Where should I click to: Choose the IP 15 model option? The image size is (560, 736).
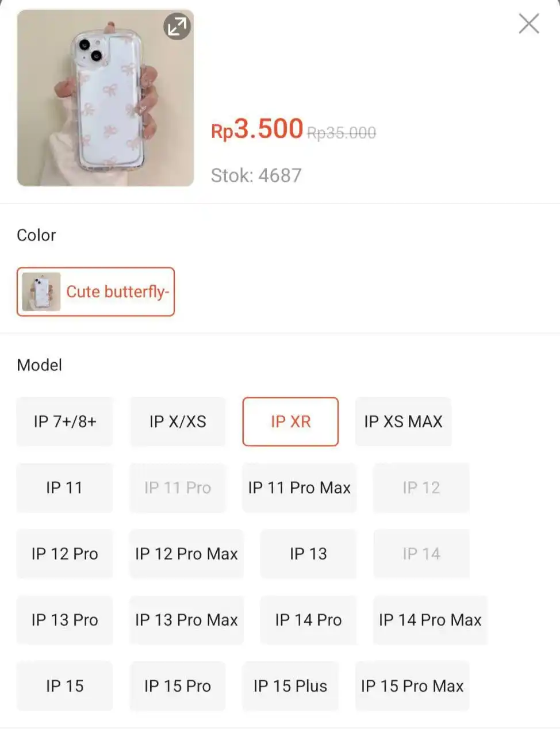[x=64, y=686]
